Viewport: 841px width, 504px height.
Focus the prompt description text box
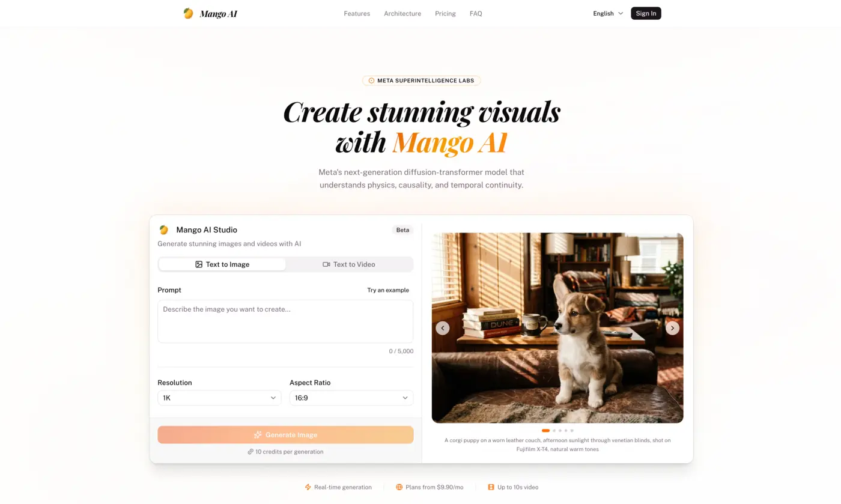pyautogui.click(x=285, y=321)
